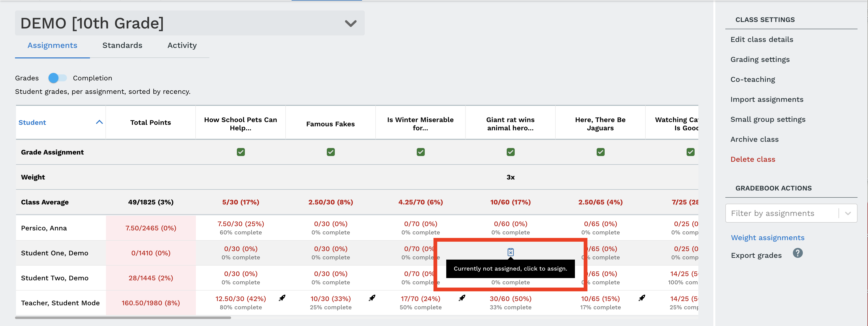Click rocket icon beside Here, There Be Jaguars 10/65

[x=642, y=298]
